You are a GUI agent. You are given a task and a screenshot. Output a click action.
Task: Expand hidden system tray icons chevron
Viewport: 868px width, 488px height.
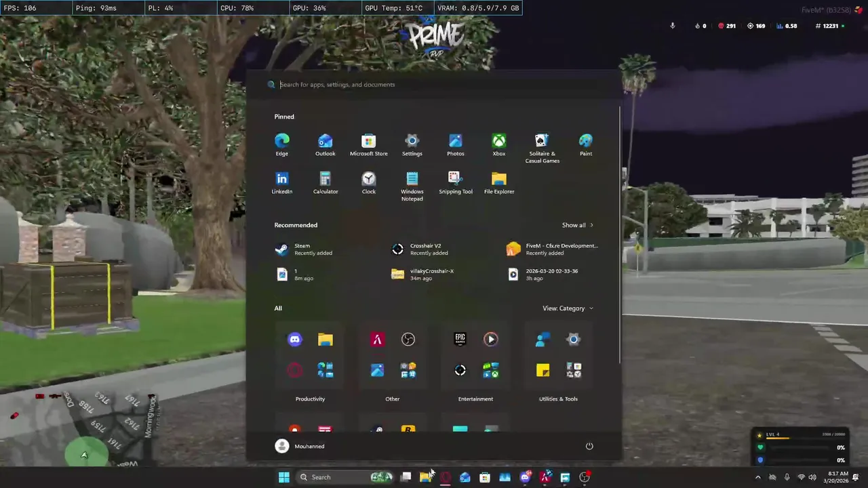(x=757, y=477)
